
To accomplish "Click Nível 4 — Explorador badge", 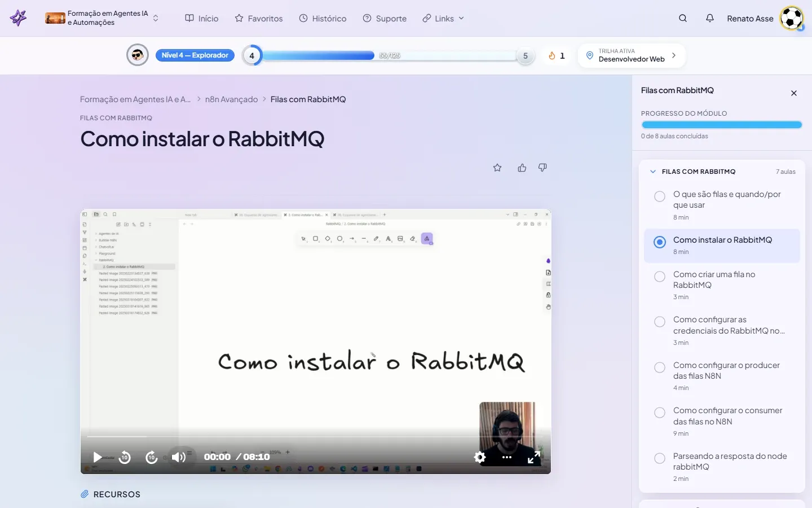I will coord(195,55).
